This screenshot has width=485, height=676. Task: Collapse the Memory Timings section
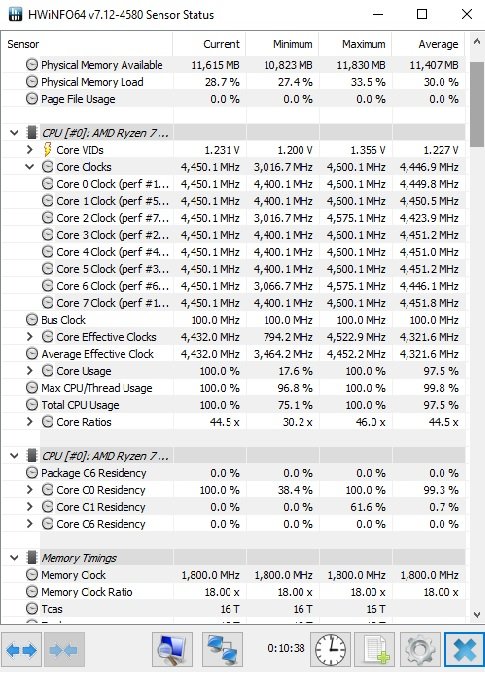click(x=14, y=558)
